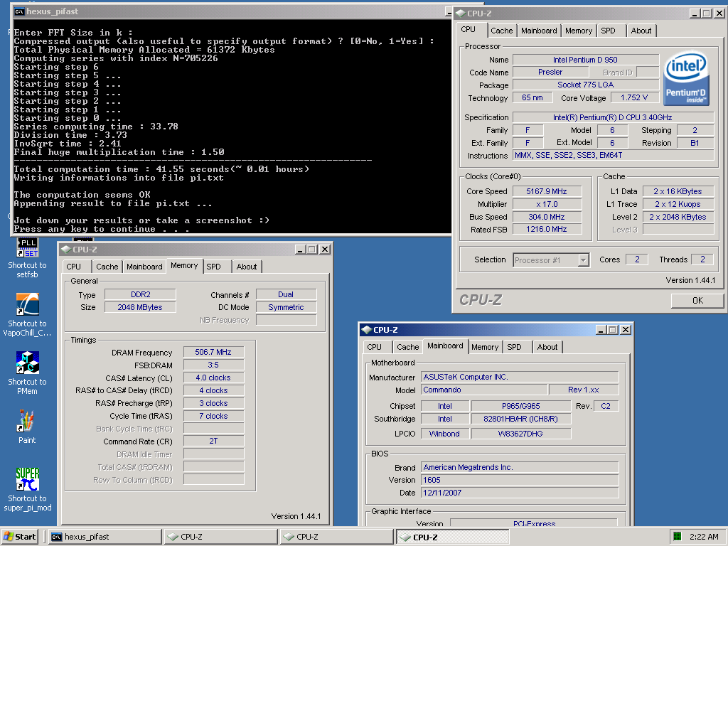Click the CPU-Z memory window title bar icon
728x728 pixels.
pos(66,250)
